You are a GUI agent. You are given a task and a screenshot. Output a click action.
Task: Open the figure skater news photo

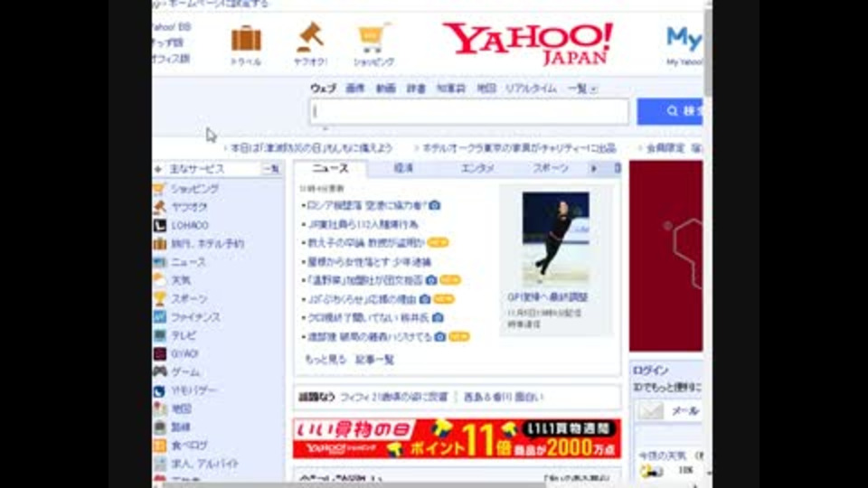555,239
